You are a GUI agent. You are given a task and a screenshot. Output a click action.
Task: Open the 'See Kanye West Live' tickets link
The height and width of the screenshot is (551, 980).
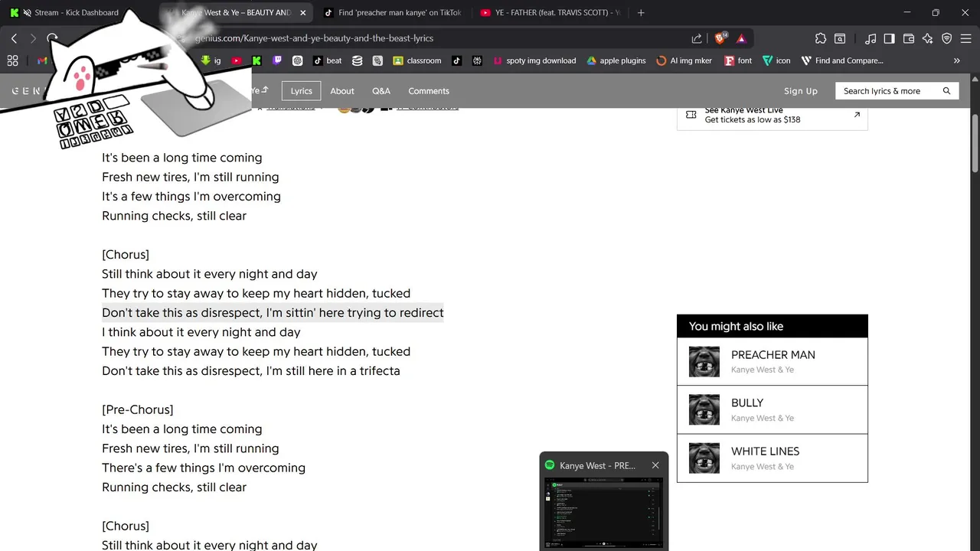click(x=773, y=115)
